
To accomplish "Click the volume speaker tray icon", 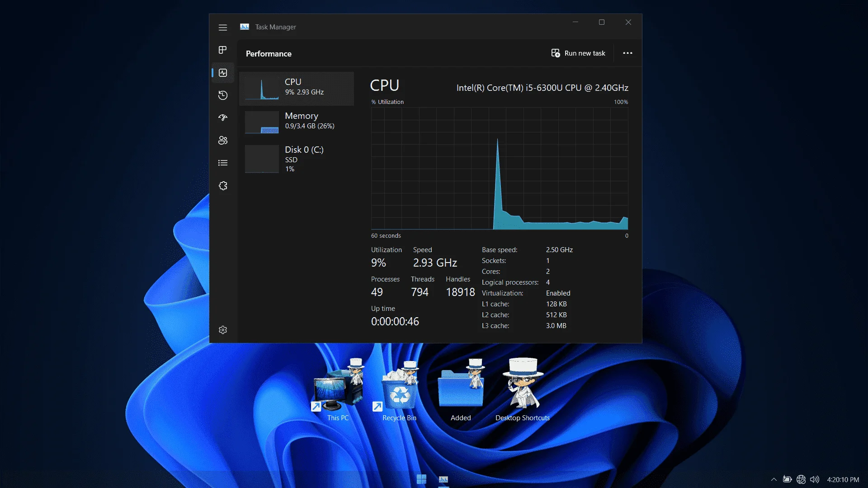I will click(815, 479).
